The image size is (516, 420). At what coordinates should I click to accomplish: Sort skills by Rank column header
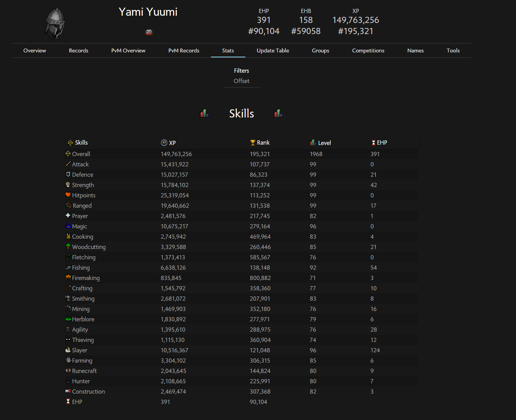(x=263, y=143)
